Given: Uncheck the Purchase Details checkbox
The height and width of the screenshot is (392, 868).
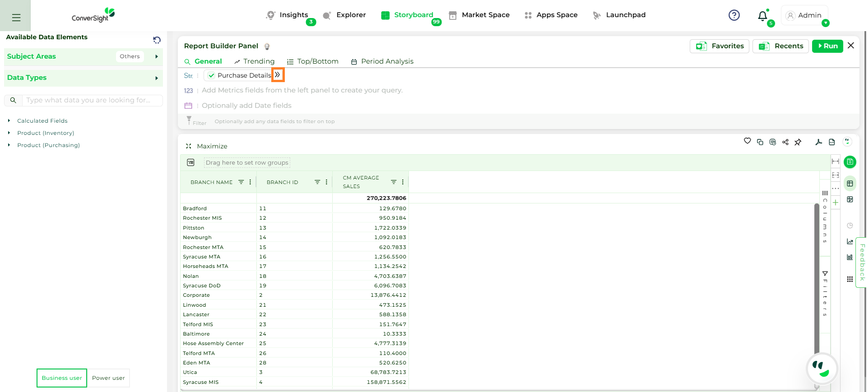Looking at the screenshot, I should [x=211, y=75].
